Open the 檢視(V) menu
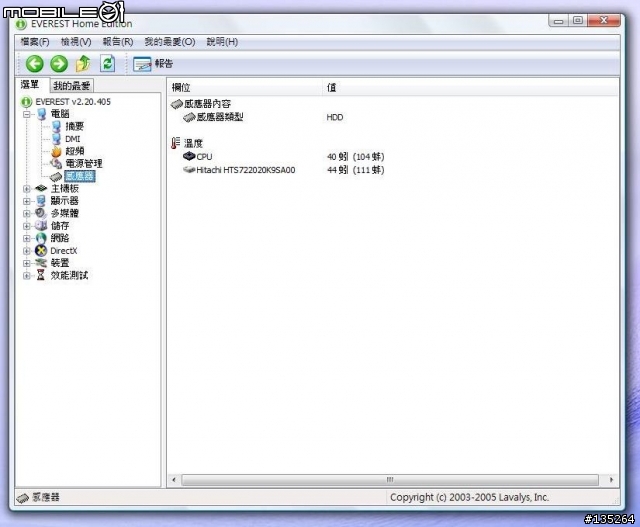 click(76, 42)
